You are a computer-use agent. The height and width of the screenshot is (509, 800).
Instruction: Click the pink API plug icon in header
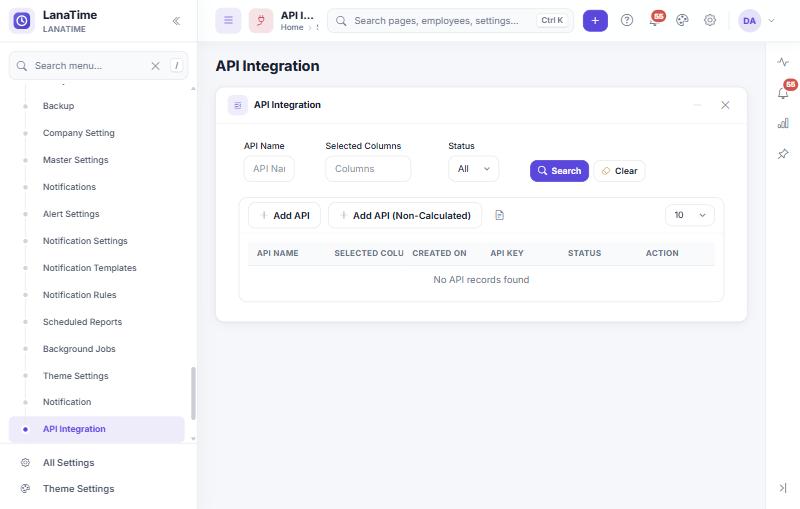pyautogui.click(x=261, y=20)
